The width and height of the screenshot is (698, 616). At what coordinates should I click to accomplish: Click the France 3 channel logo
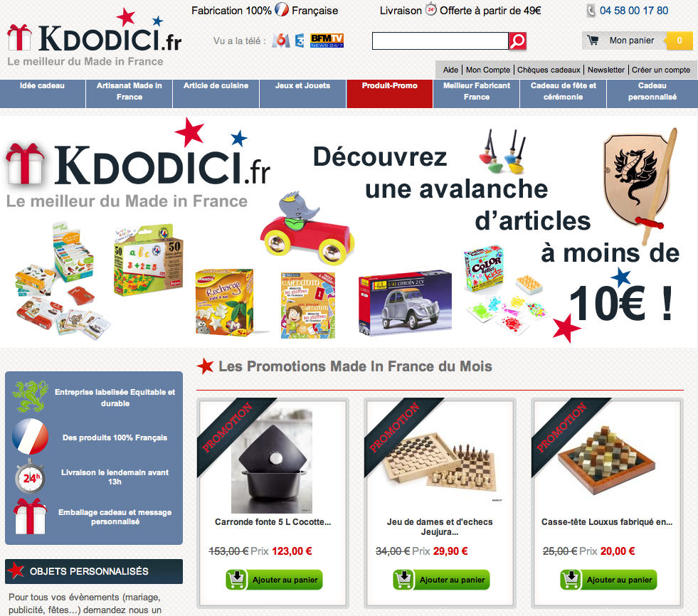click(x=300, y=41)
